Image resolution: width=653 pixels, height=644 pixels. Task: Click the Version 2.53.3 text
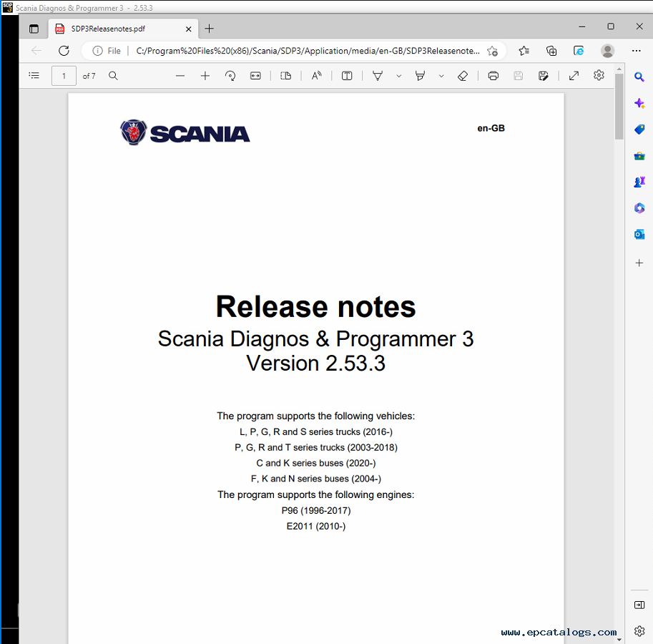(315, 364)
